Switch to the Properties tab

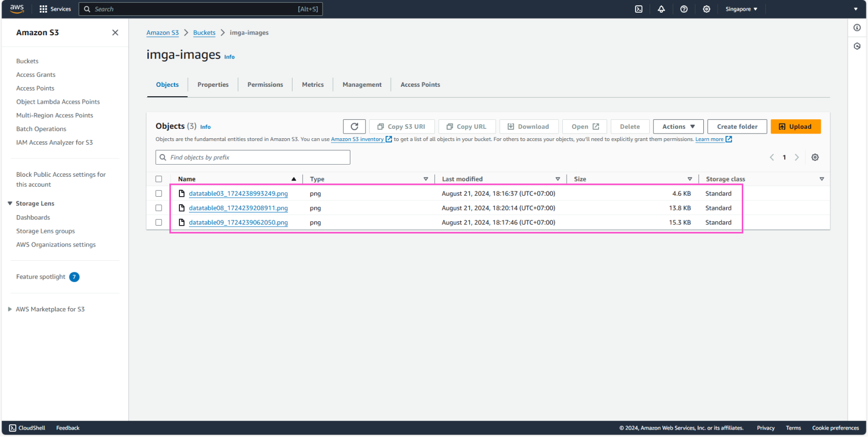213,85
